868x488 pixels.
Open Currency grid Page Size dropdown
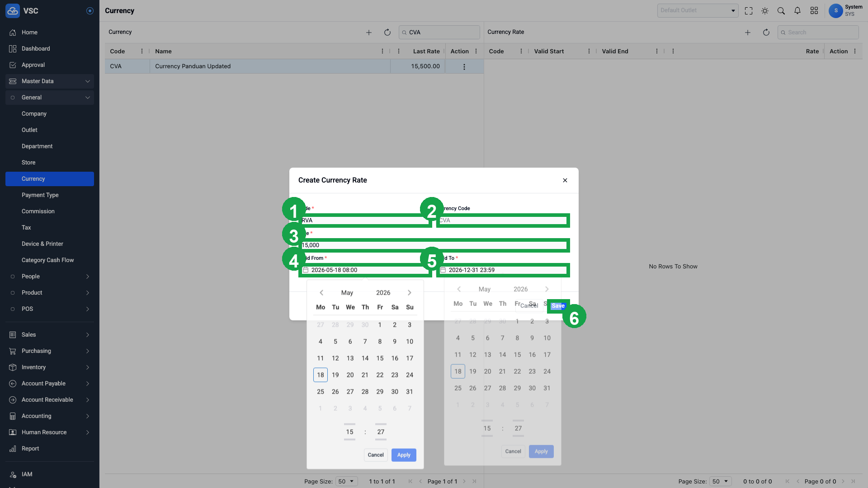(x=347, y=482)
